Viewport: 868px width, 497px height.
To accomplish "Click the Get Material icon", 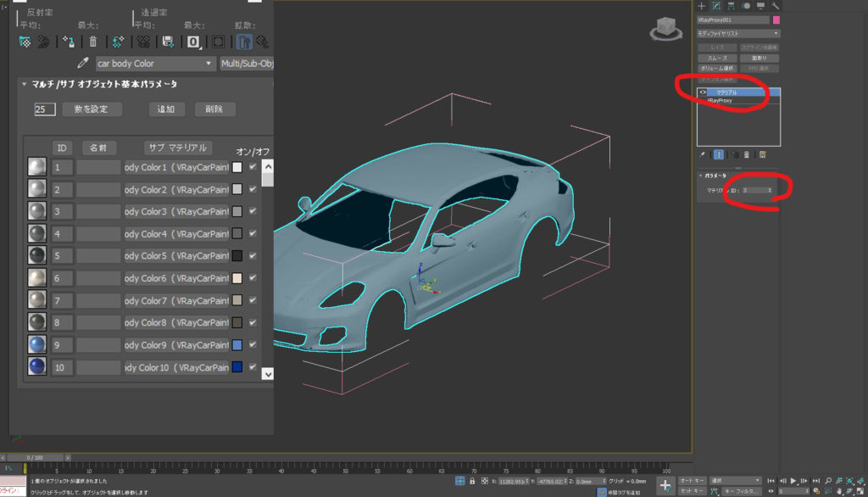I will click(25, 42).
